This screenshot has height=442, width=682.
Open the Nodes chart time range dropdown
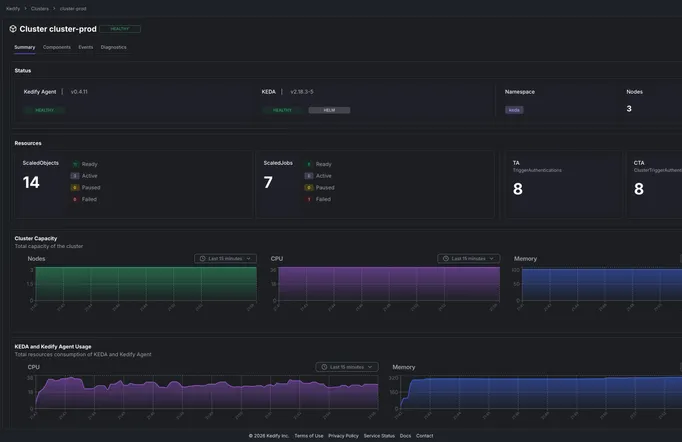[225, 258]
